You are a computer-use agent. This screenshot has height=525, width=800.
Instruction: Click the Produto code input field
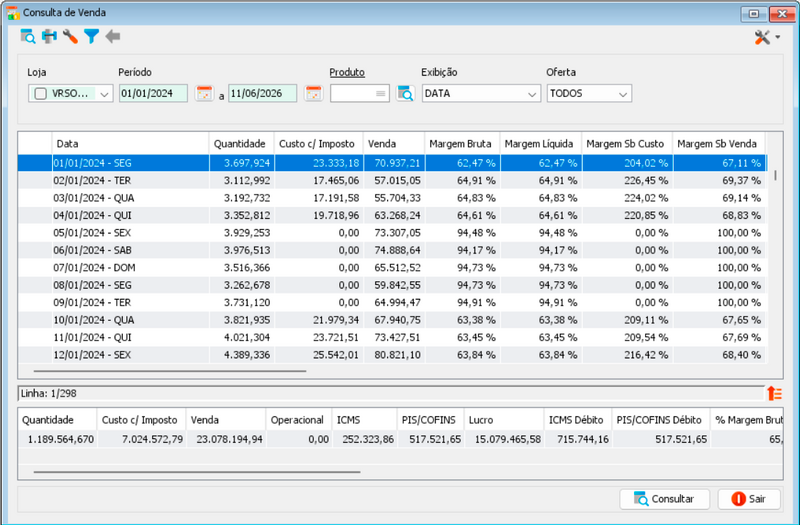pos(360,94)
